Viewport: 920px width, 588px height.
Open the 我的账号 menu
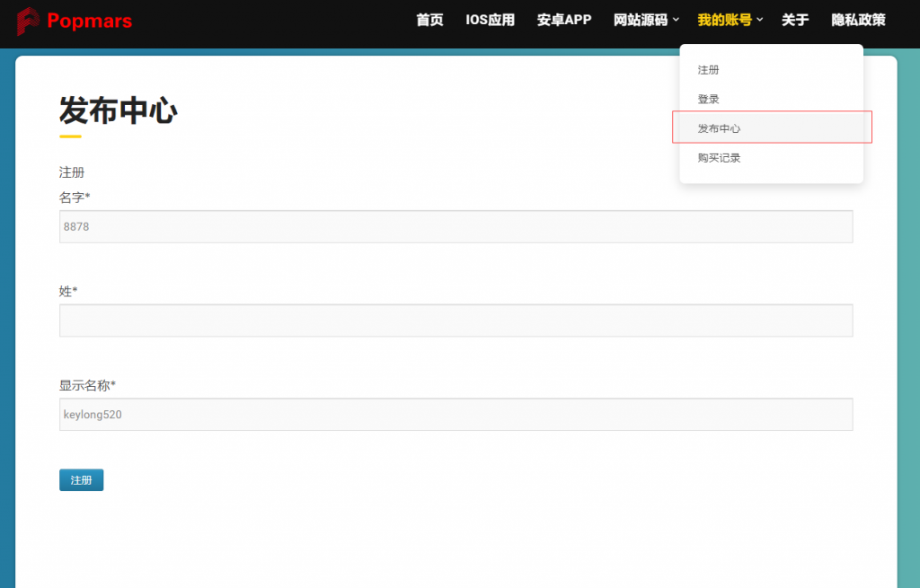point(725,20)
